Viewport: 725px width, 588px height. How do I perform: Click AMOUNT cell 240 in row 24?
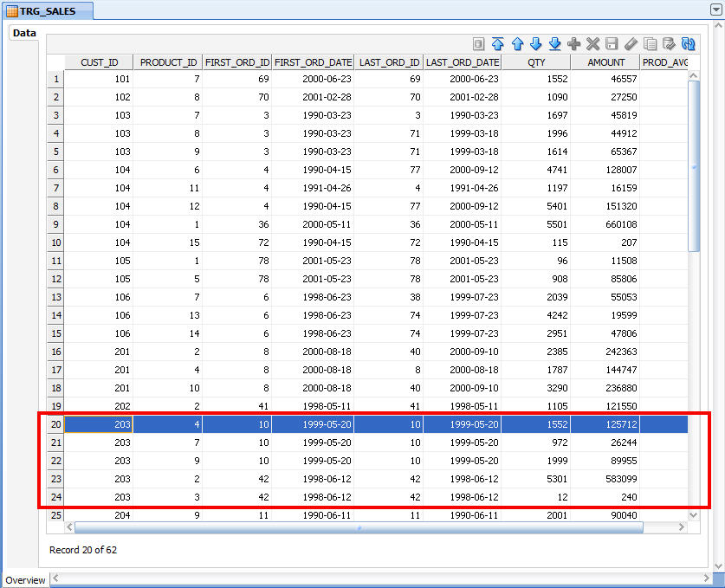pyautogui.click(x=605, y=497)
